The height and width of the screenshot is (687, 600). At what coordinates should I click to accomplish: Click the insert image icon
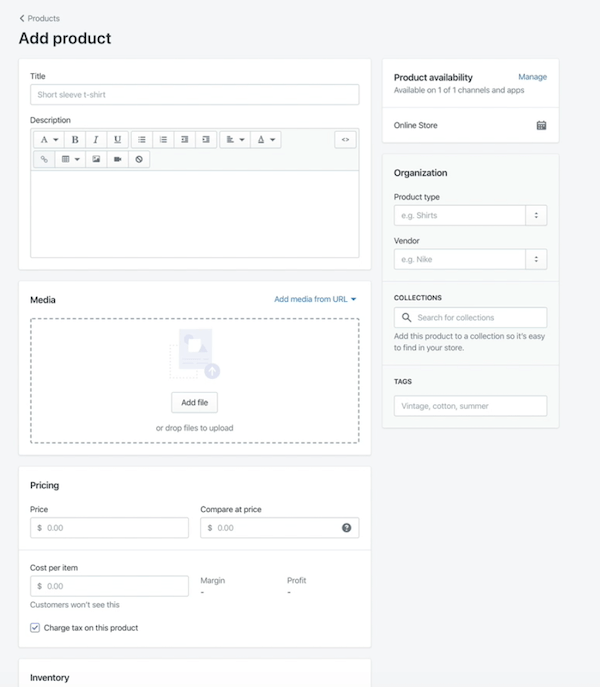tap(96, 159)
